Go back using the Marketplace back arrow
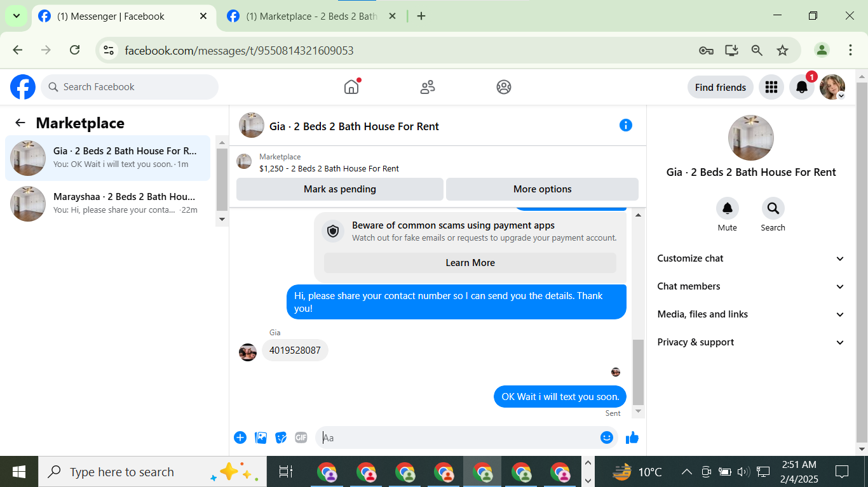868x487 pixels. 20,123
